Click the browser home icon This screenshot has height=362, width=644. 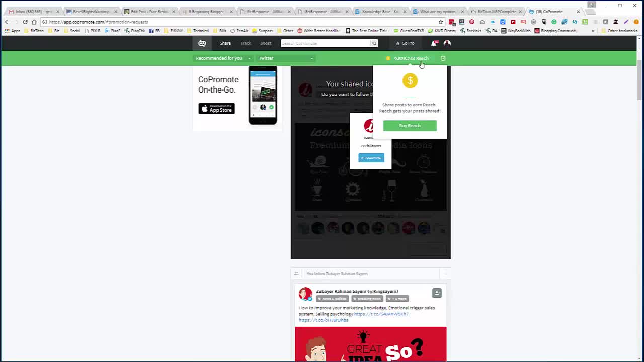[x=34, y=22]
